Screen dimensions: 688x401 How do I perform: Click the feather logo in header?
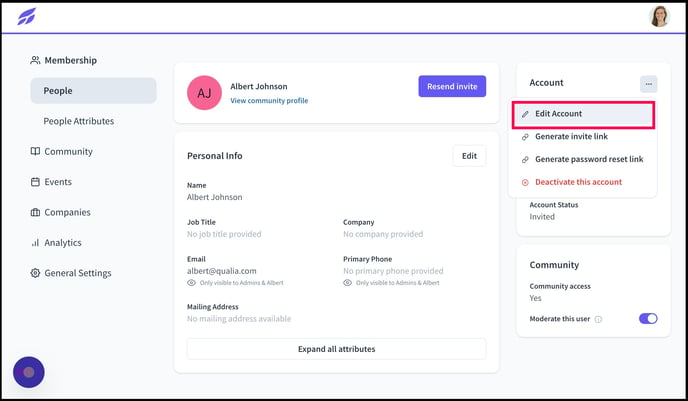tap(27, 17)
